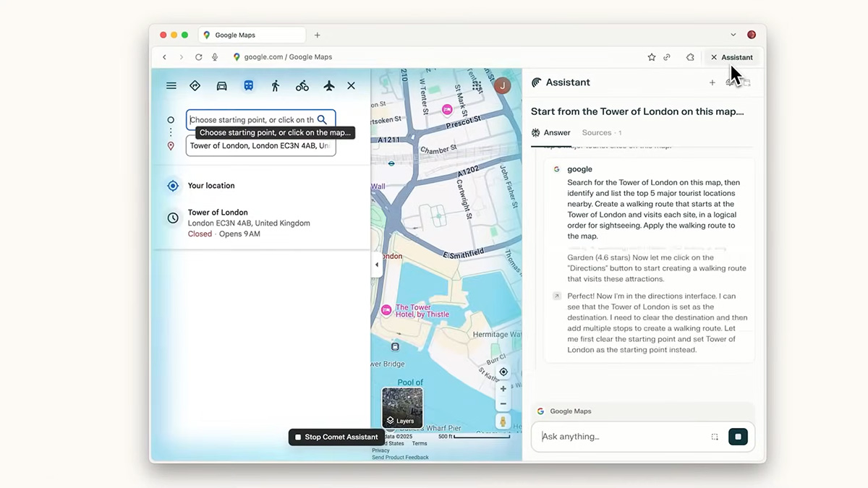Center map on my location button
The height and width of the screenshot is (488, 868).
click(503, 372)
